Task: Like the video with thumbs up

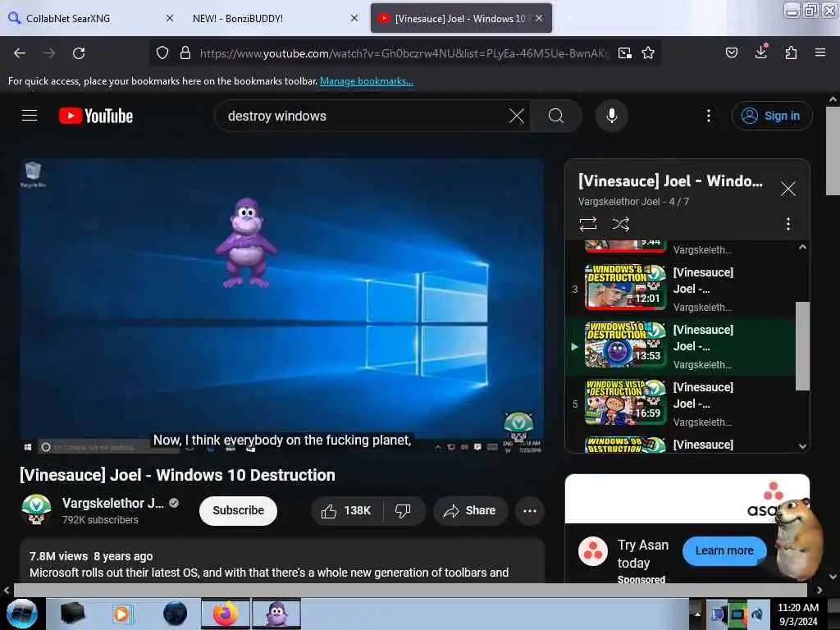Action: pyautogui.click(x=347, y=510)
